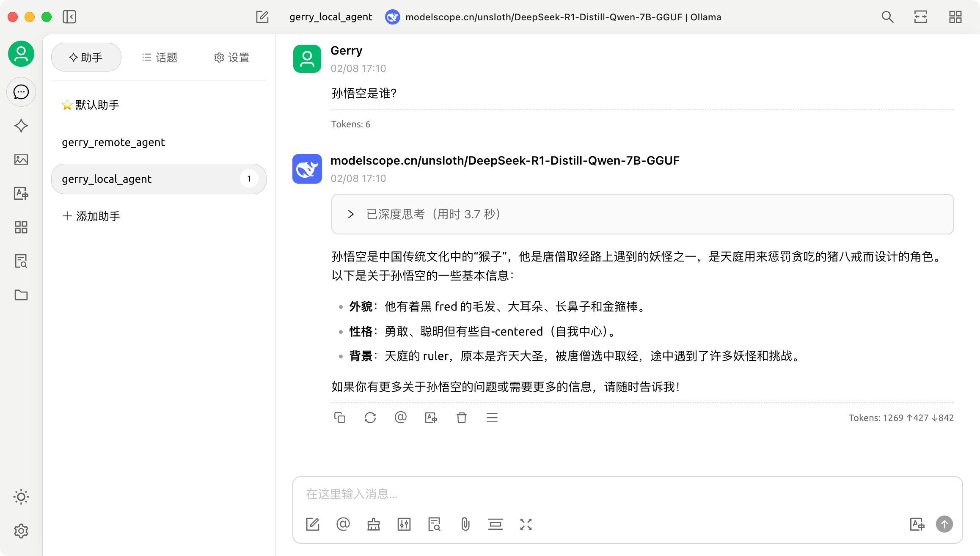Open settings via the sidebar gear icon
980x556 pixels.
(21, 531)
